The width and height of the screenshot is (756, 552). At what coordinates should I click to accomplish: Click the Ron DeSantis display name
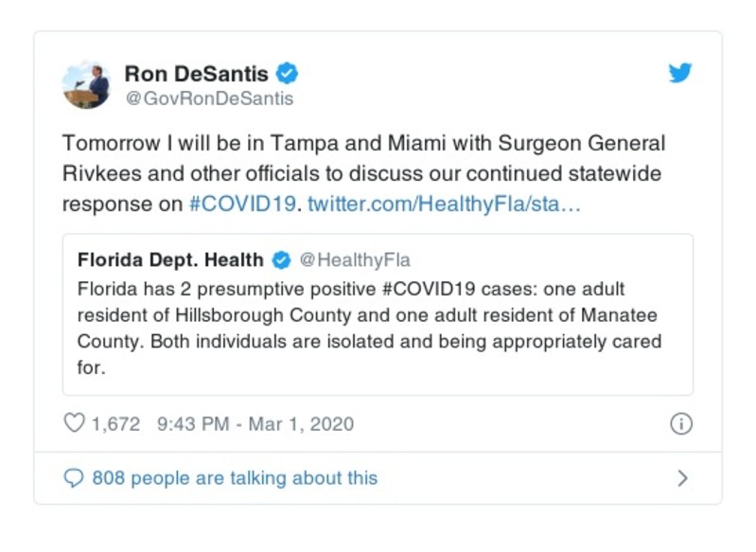click(x=196, y=74)
